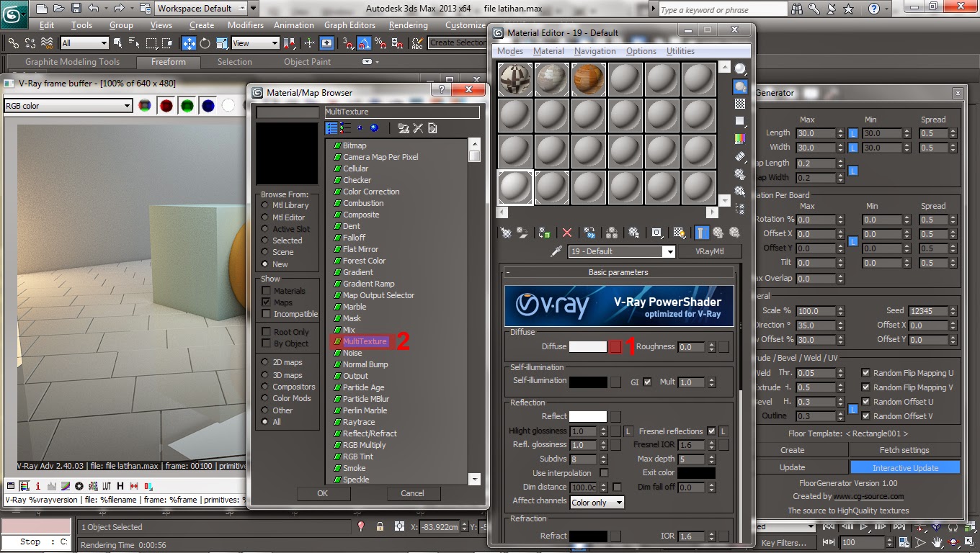Switch to the Freeform tab
980x553 pixels.
click(169, 62)
